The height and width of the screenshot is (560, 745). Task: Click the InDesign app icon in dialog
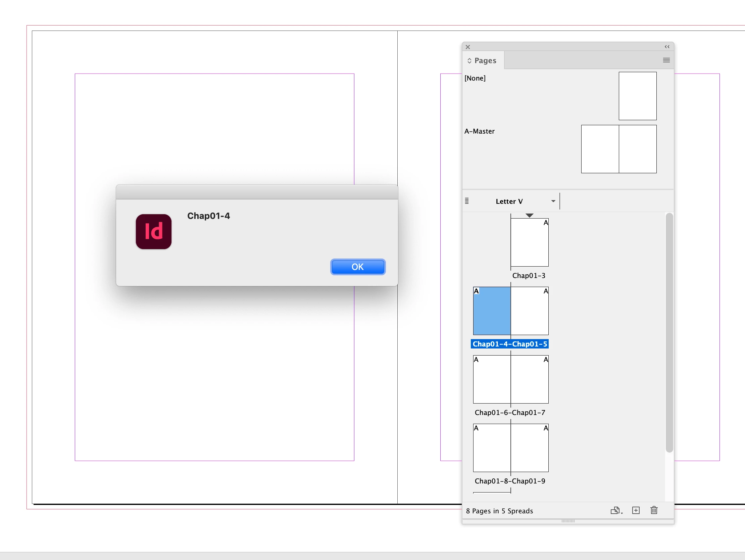click(x=154, y=232)
